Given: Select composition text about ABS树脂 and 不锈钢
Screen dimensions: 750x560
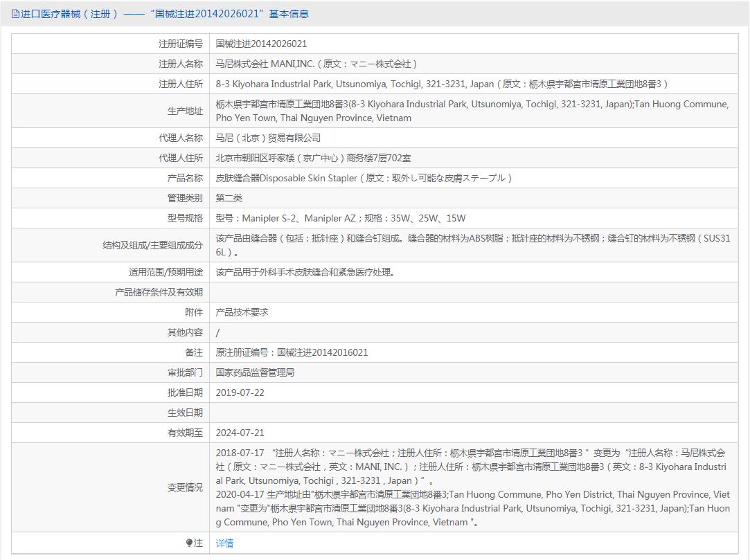Looking at the screenshot, I should pyautogui.click(x=472, y=245).
